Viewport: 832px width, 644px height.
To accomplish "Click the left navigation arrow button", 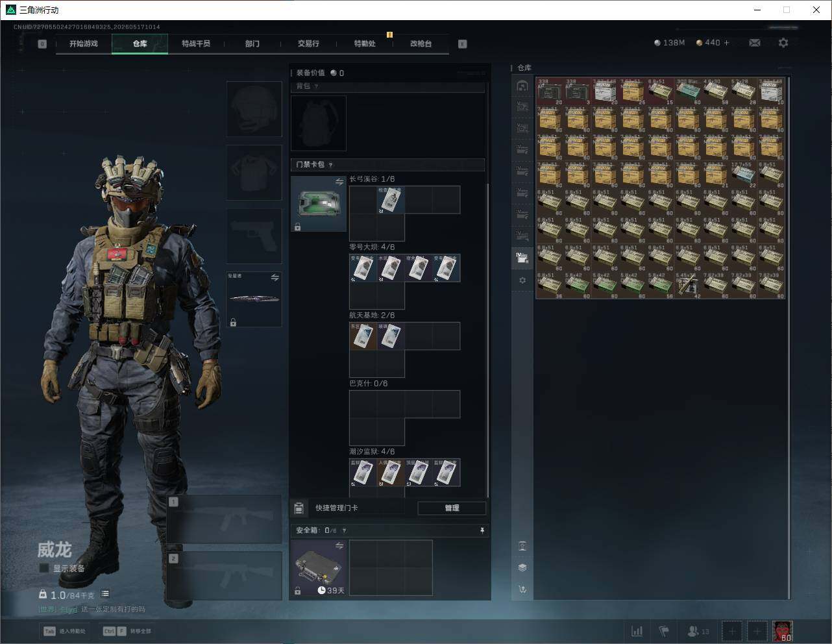I will click(42, 44).
